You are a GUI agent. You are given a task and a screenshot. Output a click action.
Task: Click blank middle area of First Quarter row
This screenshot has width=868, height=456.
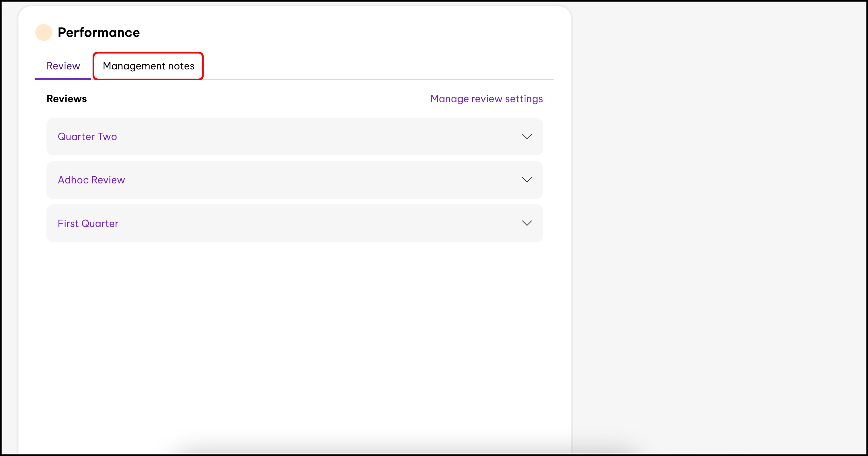[x=295, y=223]
